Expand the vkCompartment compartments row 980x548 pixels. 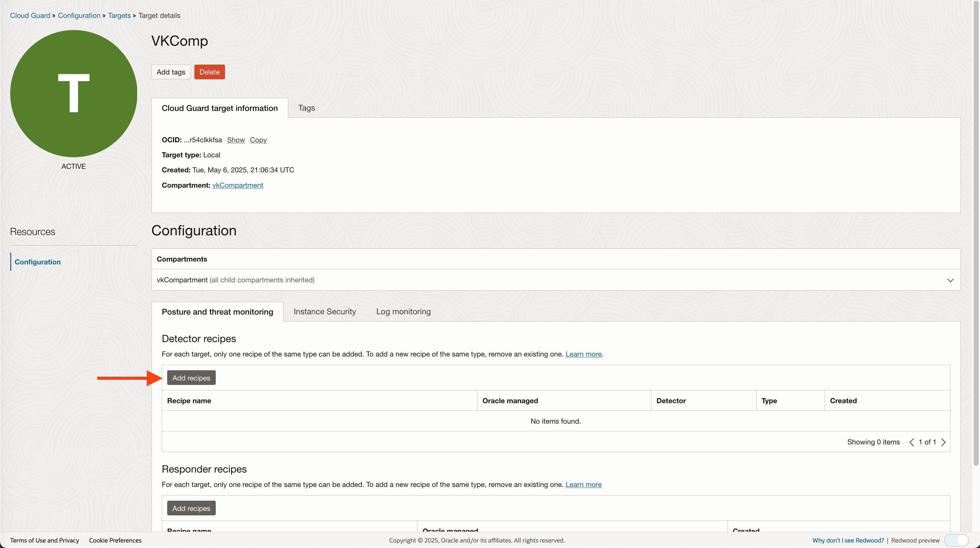tap(950, 280)
